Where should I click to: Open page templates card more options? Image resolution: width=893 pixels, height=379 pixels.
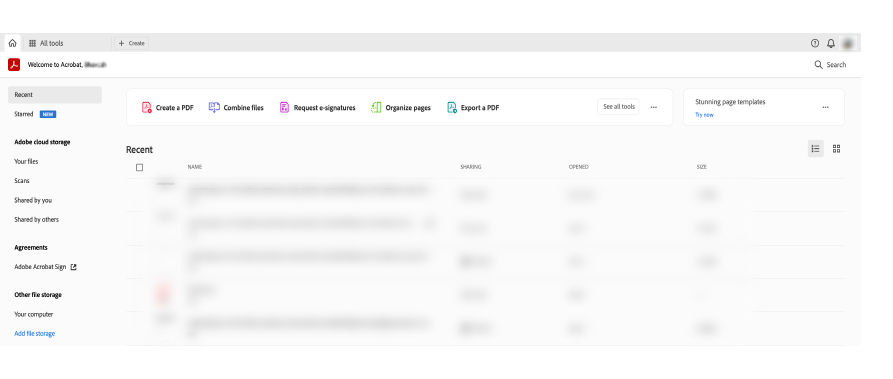pos(825,107)
